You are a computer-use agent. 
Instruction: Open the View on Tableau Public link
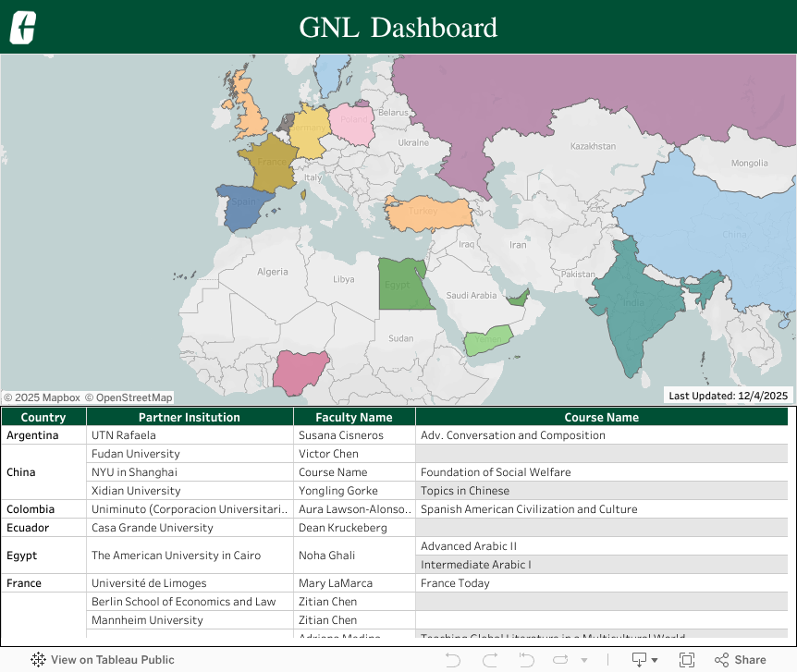[111, 659]
